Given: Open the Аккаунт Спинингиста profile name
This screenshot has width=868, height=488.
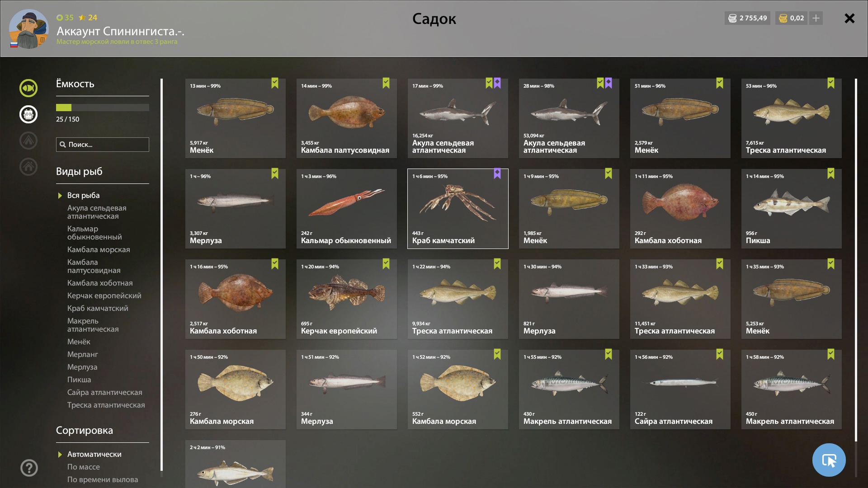Looking at the screenshot, I should coord(120,31).
